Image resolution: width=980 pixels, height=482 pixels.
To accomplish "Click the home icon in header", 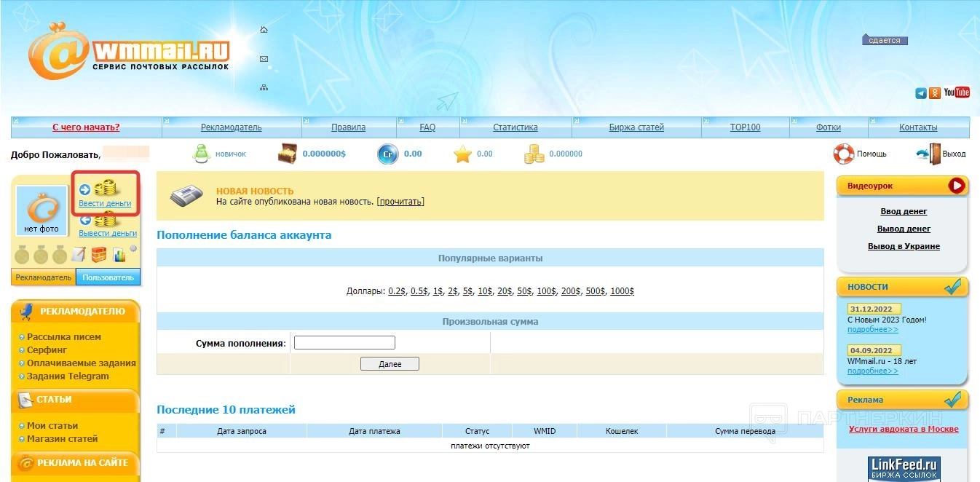I will (264, 30).
